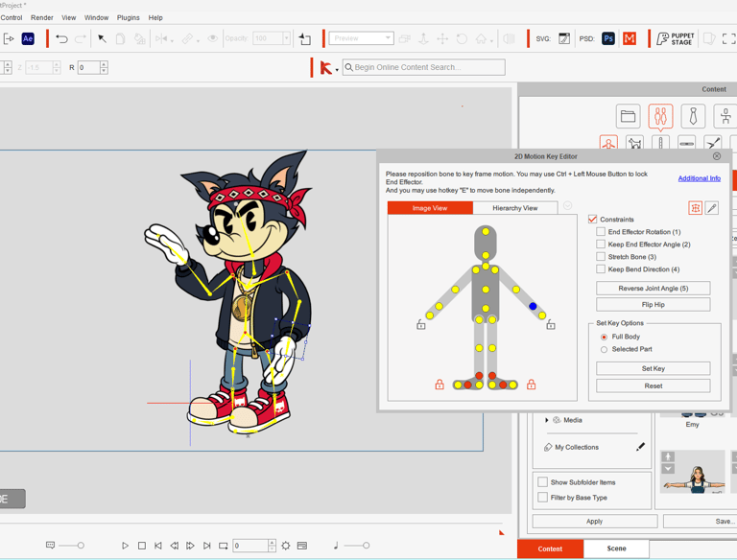Toggle the Constraints checkbox
737x560 pixels.
[x=592, y=220]
